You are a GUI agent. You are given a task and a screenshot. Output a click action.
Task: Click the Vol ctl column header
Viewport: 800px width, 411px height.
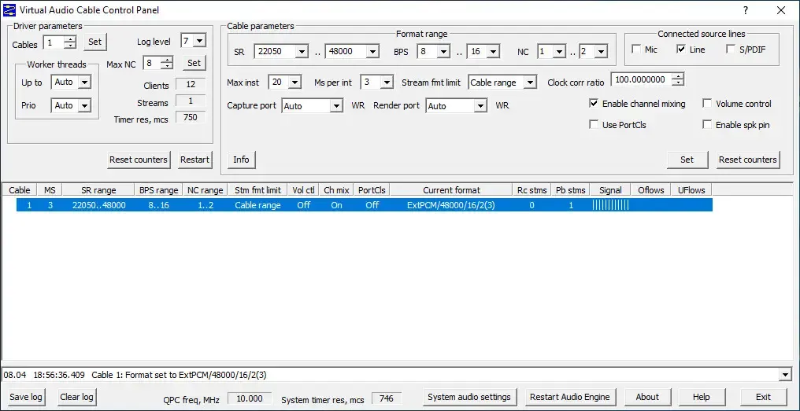tap(303, 190)
